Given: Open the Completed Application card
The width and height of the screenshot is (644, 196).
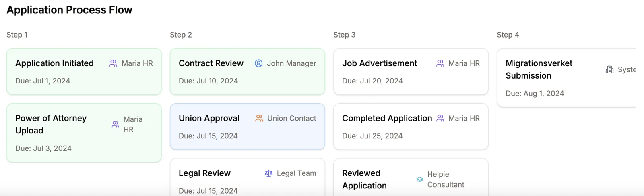Looking at the screenshot, I should pyautogui.click(x=411, y=127).
